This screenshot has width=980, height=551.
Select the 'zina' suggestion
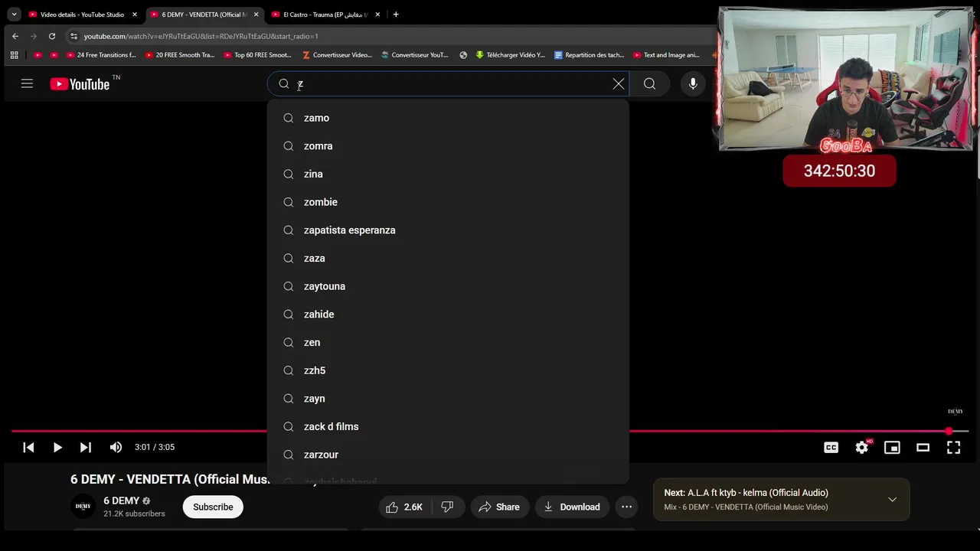[x=448, y=174]
